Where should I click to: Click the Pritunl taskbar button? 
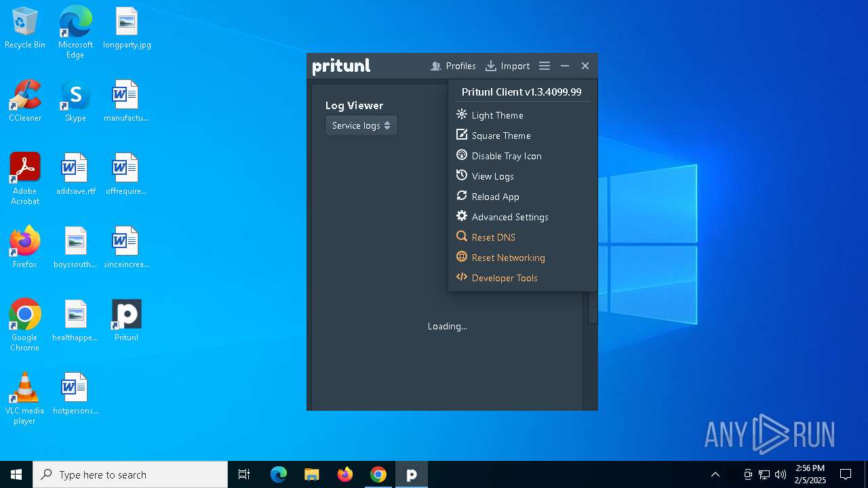(412, 474)
